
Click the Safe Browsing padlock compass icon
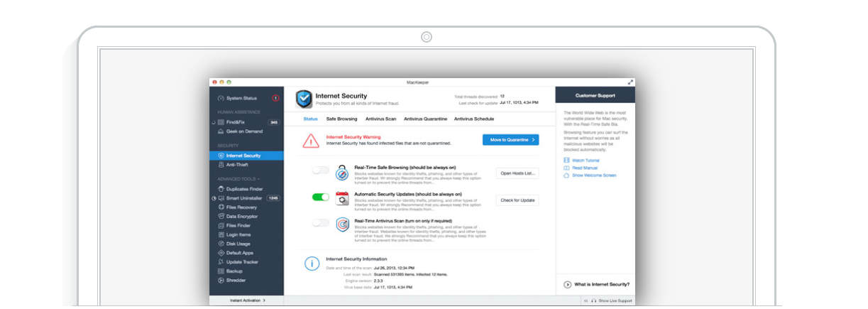[x=342, y=173]
